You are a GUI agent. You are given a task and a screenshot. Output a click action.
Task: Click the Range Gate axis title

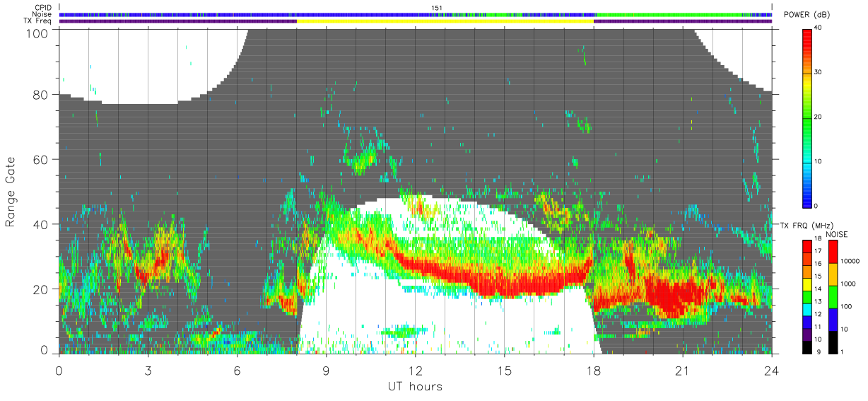click(x=11, y=193)
